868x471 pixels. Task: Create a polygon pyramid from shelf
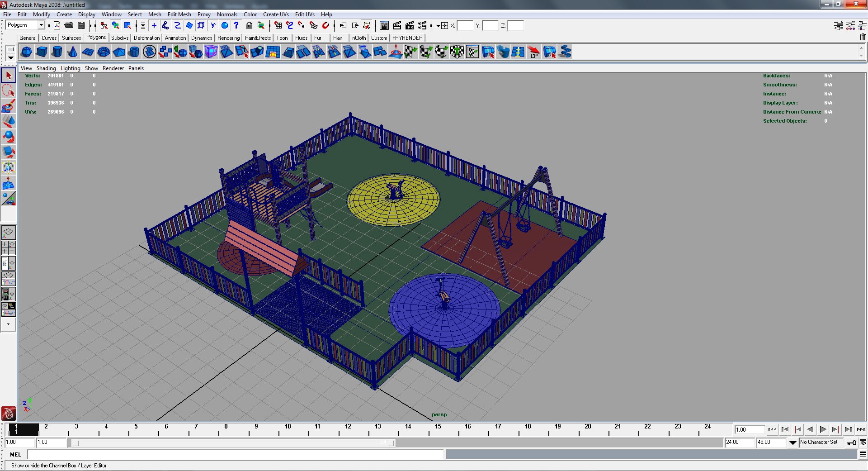(x=119, y=52)
